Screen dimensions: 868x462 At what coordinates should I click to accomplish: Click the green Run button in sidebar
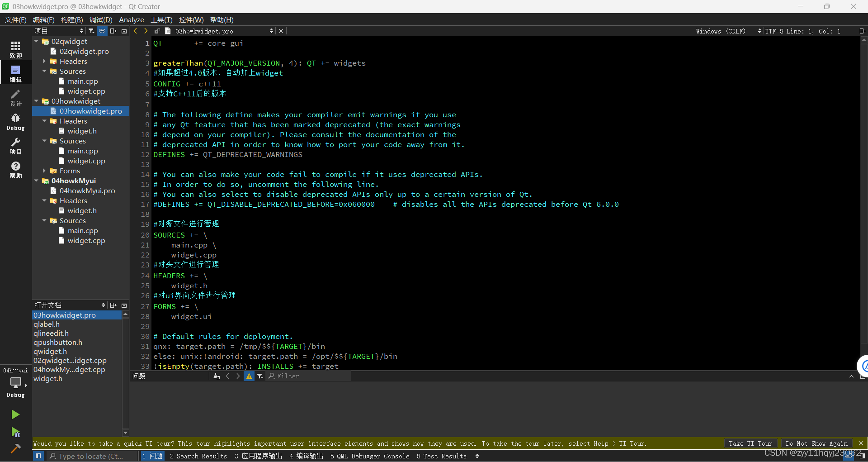pos(15,414)
